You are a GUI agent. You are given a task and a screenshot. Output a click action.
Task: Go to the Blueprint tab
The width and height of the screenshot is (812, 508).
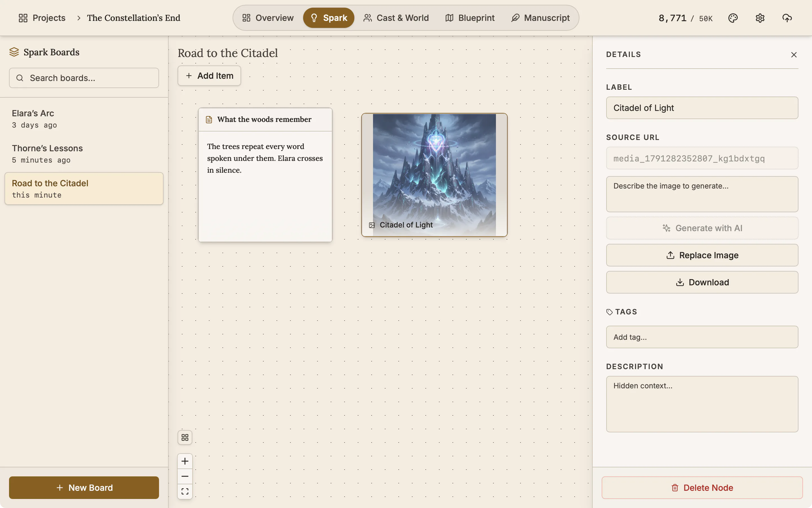click(470, 18)
